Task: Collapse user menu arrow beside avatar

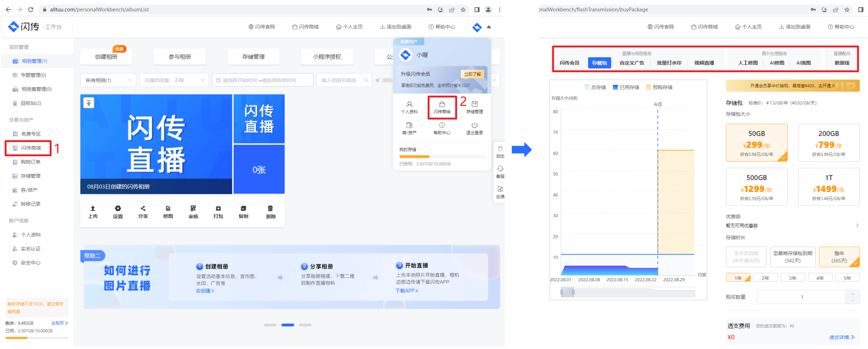Action: (489, 27)
